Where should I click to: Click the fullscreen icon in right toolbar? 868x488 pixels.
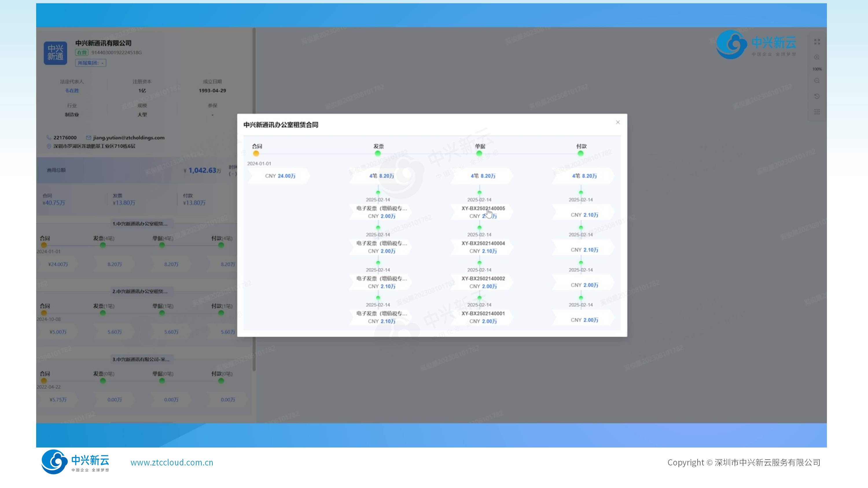click(817, 42)
